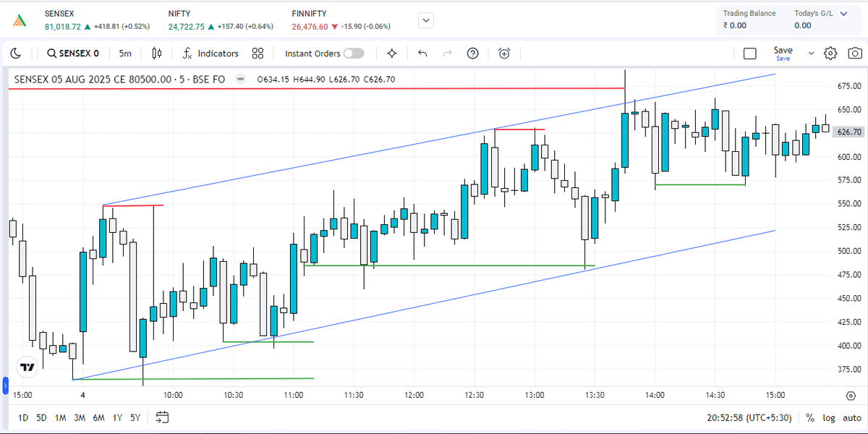Open the FINNIFTY index ticker

click(x=341, y=20)
